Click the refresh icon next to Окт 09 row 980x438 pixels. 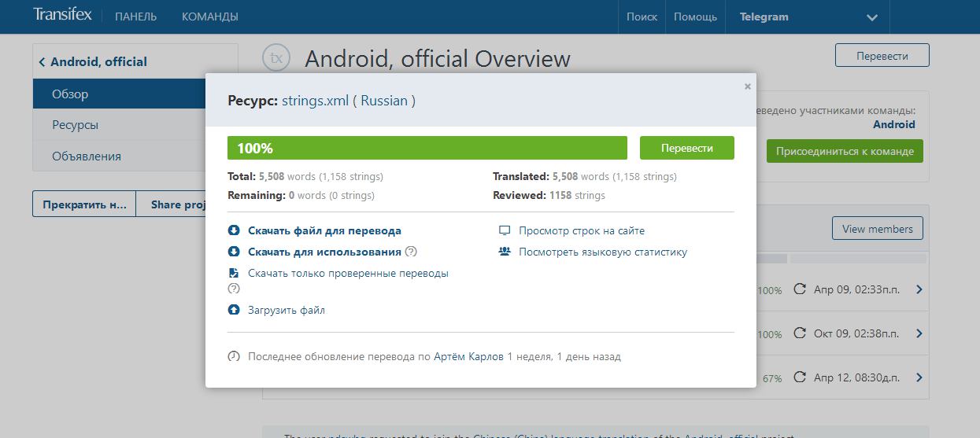click(800, 333)
